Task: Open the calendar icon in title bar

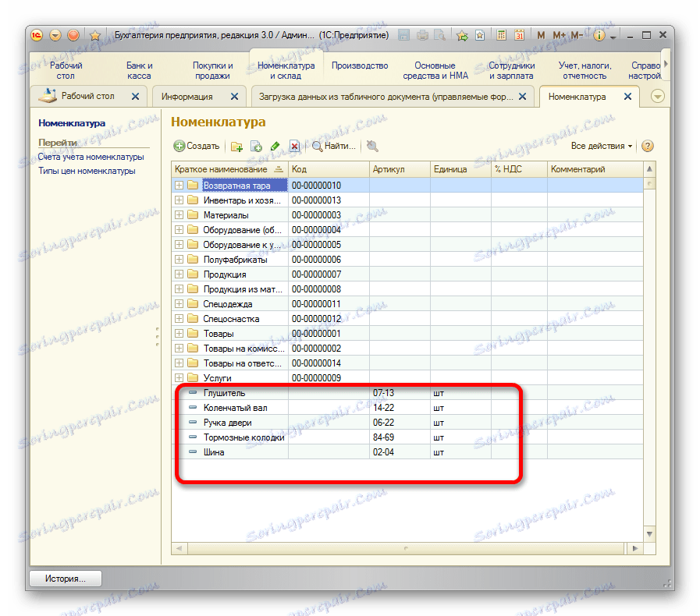Action: click(x=518, y=35)
